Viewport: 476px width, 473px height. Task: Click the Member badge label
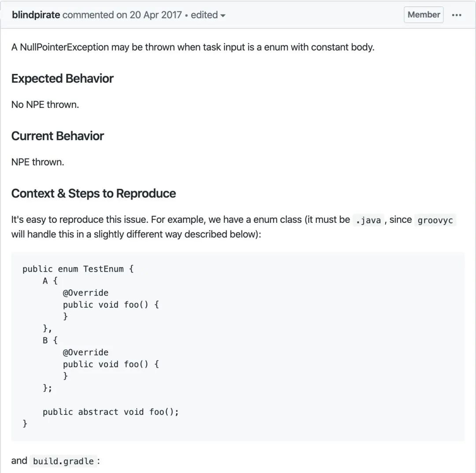pyautogui.click(x=424, y=15)
